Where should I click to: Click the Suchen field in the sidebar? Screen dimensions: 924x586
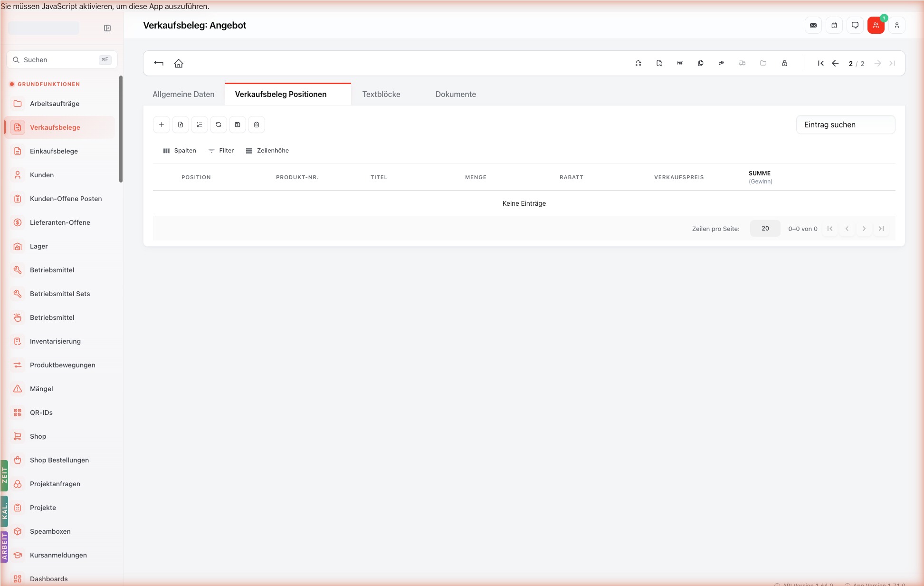pos(62,60)
